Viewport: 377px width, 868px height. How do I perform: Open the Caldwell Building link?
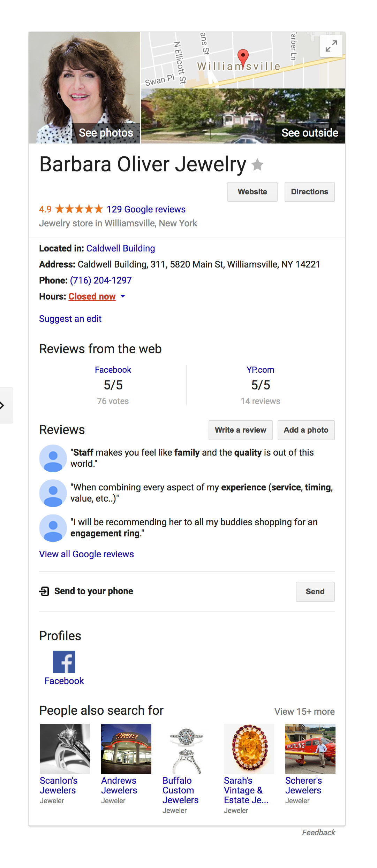pos(121,248)
